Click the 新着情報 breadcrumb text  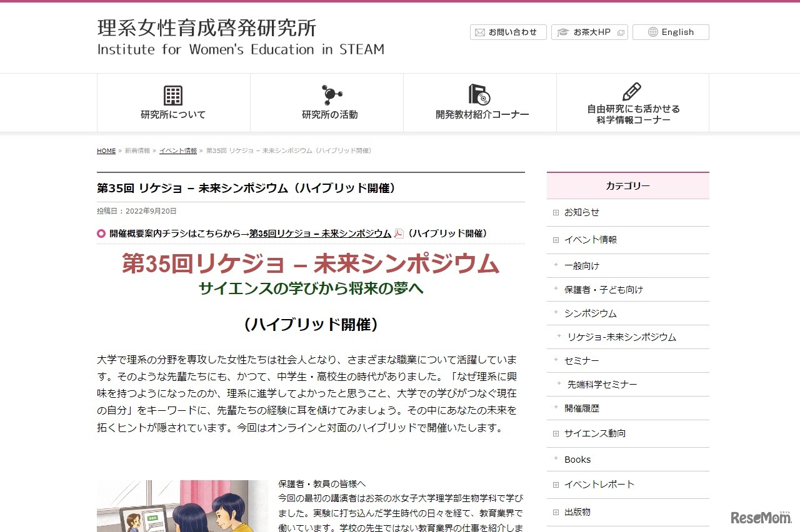pos(137,151)
